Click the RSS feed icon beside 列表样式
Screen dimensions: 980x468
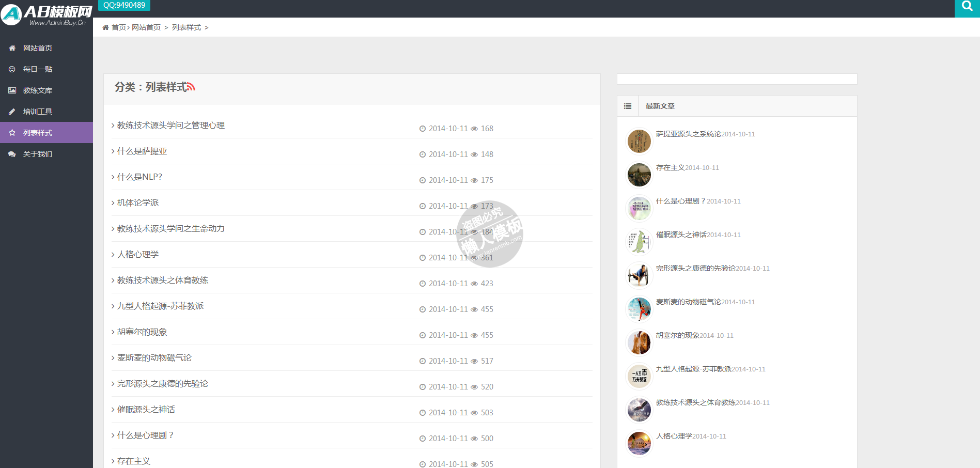pyautogui.click(x=191, y=87)
